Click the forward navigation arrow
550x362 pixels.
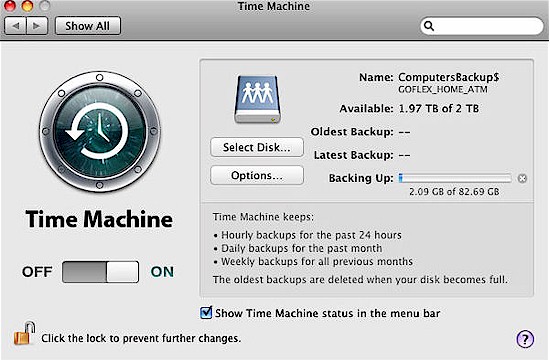(36, 26)
